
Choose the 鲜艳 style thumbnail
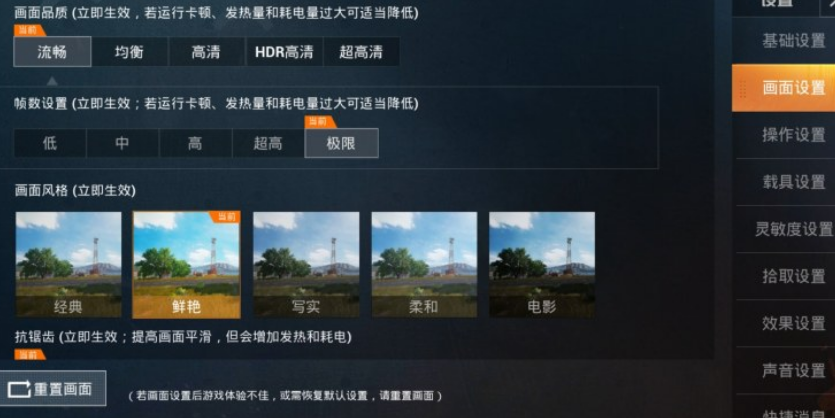click(x=186, y=265)
